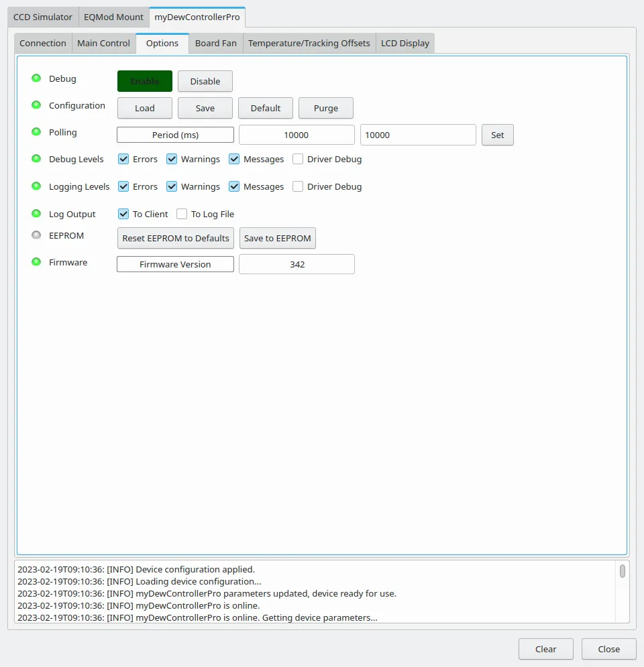The height and width of the screenshot is (667, 644).
Task: Click the gray EEPROM status light
Action: [36, 235]
